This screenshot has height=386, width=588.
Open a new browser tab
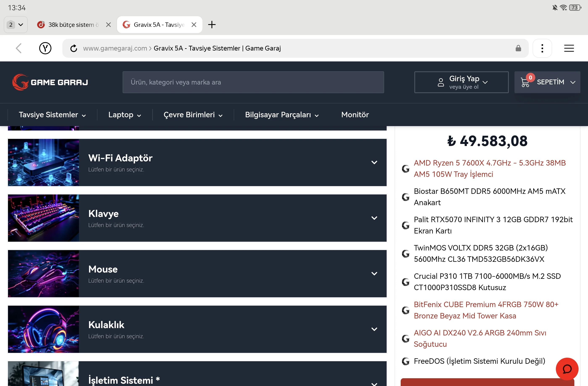coord(212,25)
